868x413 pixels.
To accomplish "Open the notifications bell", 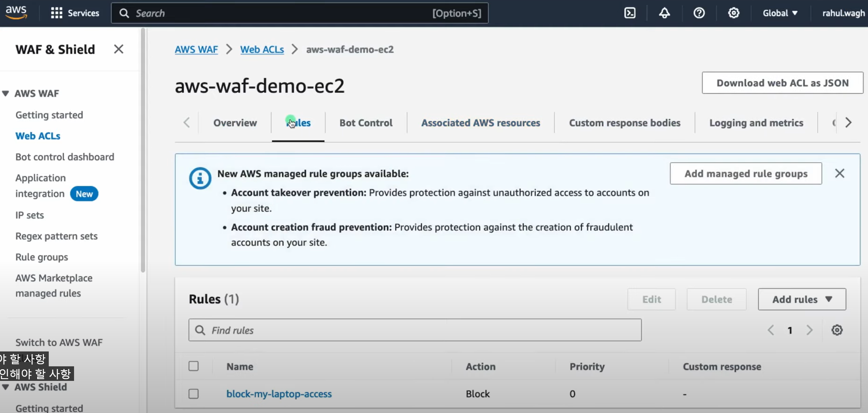I will coord(664,13).
